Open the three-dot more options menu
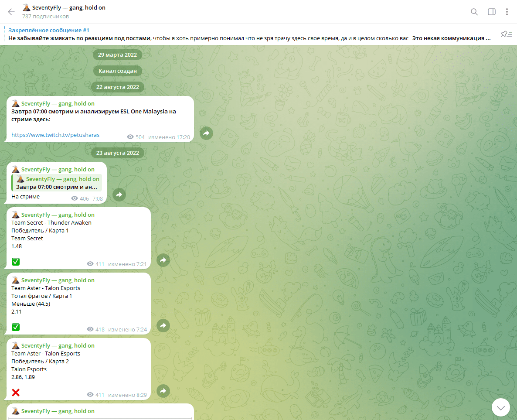517x420 pixels. click(x=507, y=12)
